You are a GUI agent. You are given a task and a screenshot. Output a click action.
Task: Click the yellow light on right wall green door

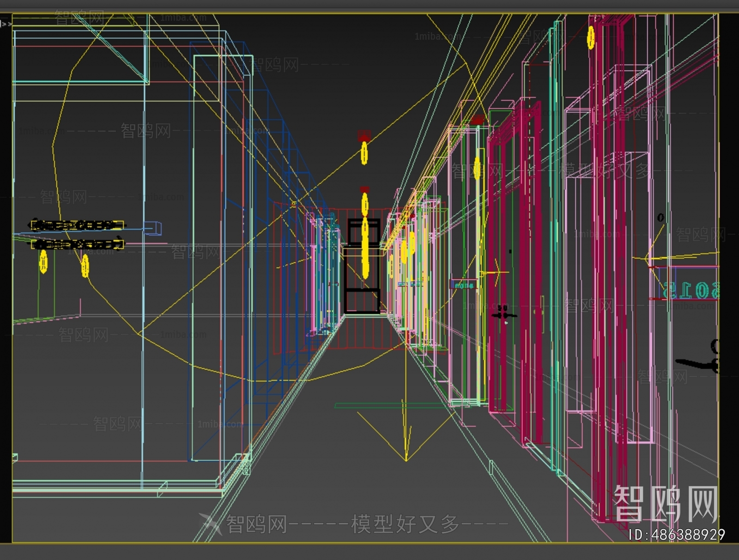coord(477,169)
